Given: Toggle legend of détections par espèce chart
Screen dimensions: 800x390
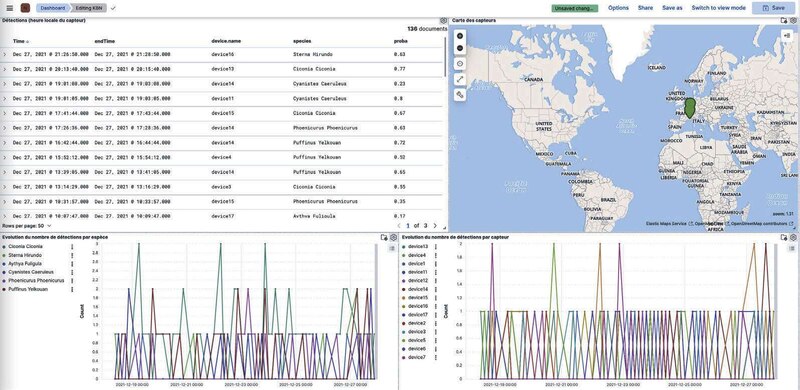Looking at the screenshot, I should (x=392, y=248).
